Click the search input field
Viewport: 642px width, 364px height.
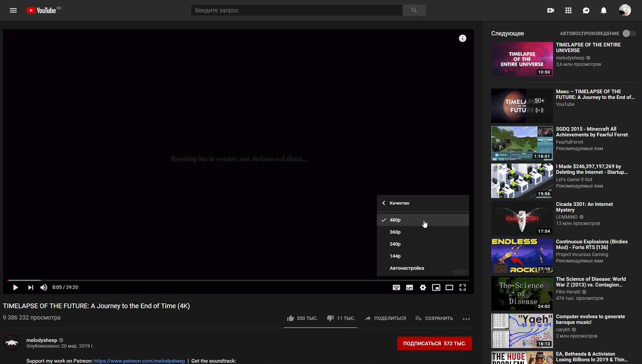click(297, 10)
